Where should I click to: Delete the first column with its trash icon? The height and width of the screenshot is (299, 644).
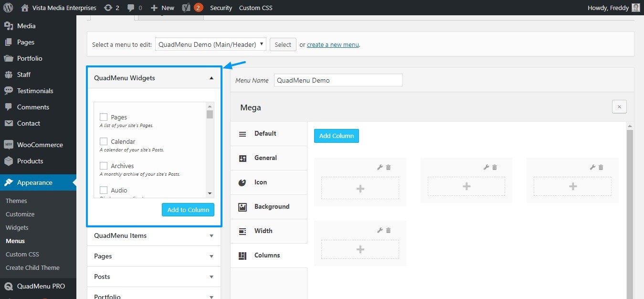pos(389,167)
